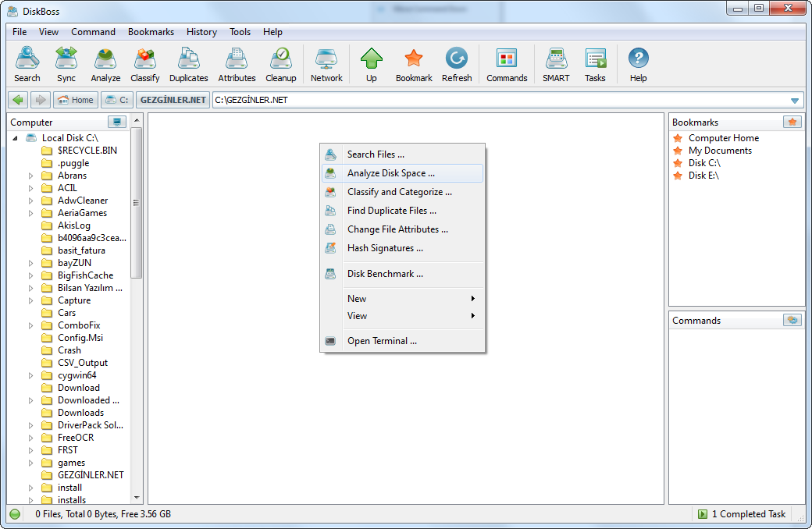The width and height of the screenshot is (812, 529).
Task: Open the Disk E:\ bookmark
Action: 703,176
